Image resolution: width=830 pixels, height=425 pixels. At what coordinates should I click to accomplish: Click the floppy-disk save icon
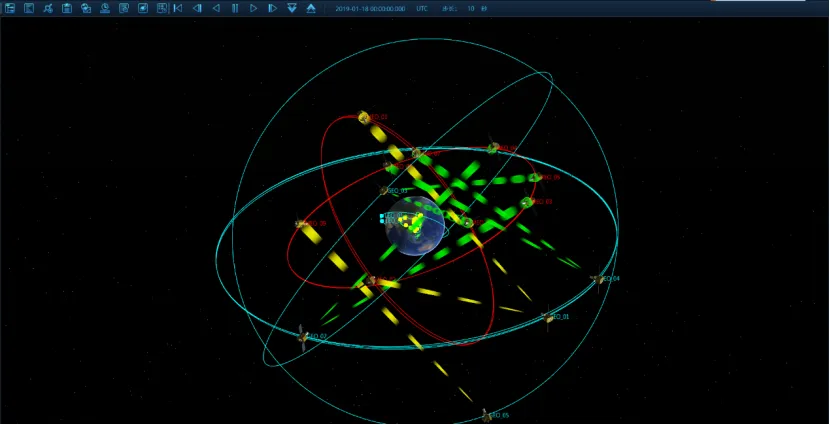click(x=67, y=8)
